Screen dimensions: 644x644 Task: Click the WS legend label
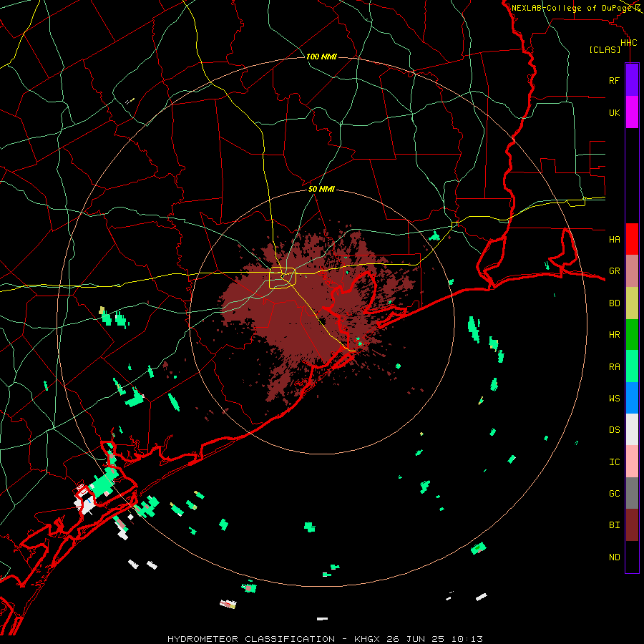click(615, 398)
